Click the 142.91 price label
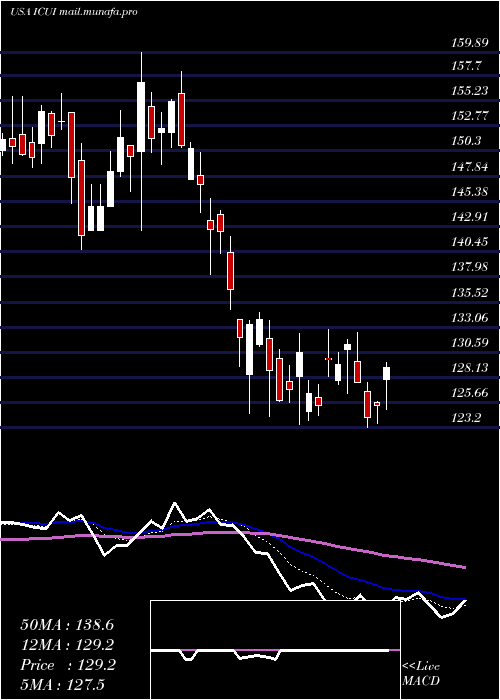The width and height of the screenshot is (500, 700). click(471, 217)
